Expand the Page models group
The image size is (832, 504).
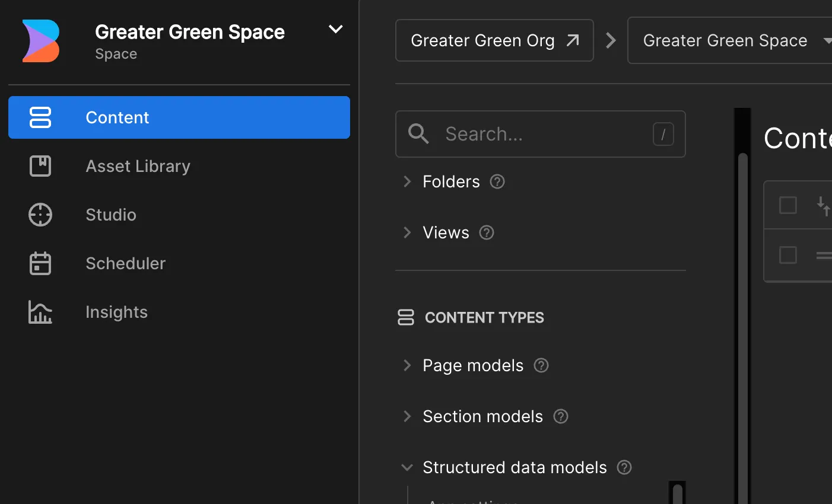pyautogui.click(x=407, y=365)
